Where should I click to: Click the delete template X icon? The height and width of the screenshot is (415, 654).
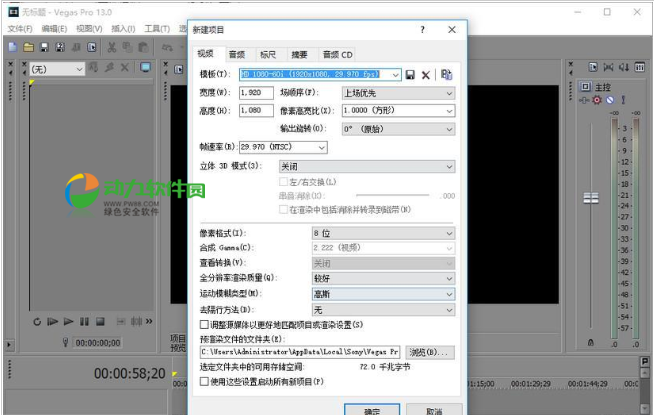tap(425, 75)
